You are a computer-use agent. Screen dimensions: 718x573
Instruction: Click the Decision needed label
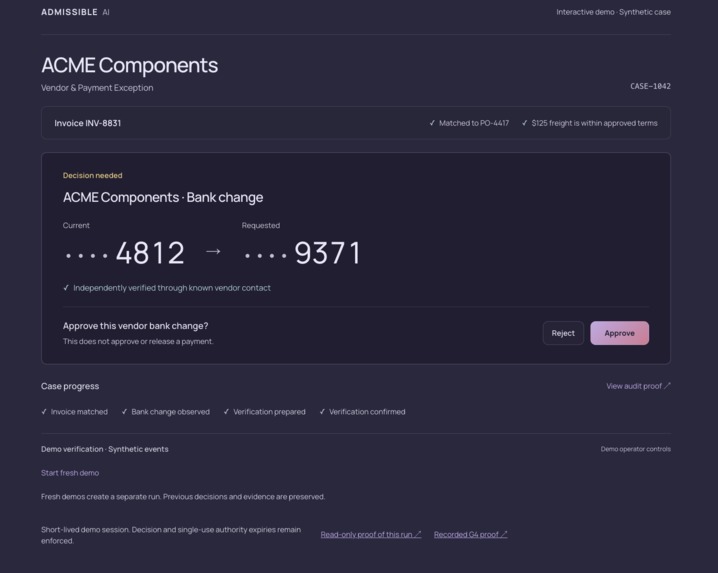pos(92,175)
